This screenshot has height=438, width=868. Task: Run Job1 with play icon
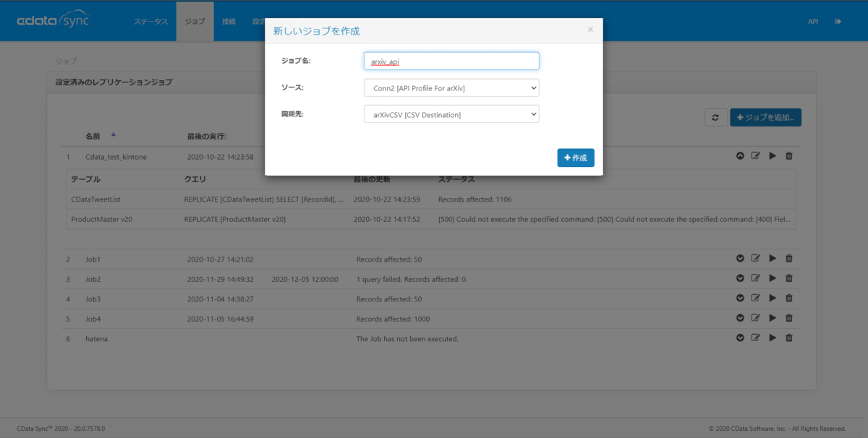pos(773,258)
